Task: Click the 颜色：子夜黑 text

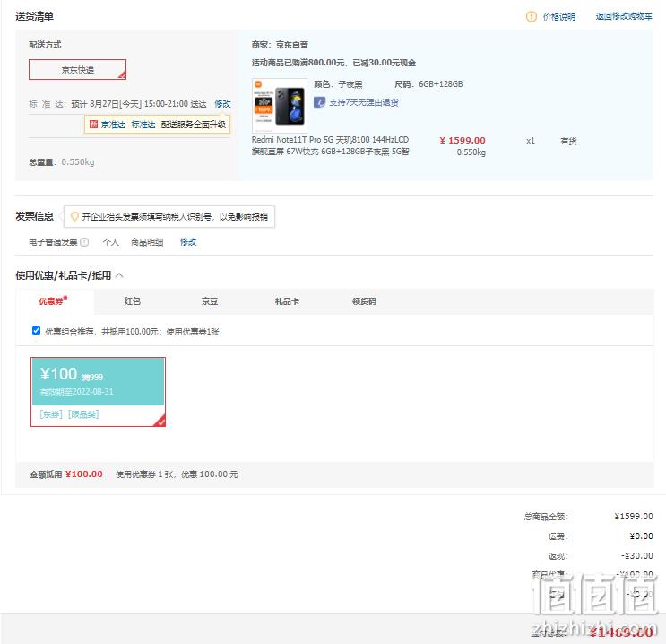Action: [338, 84]
